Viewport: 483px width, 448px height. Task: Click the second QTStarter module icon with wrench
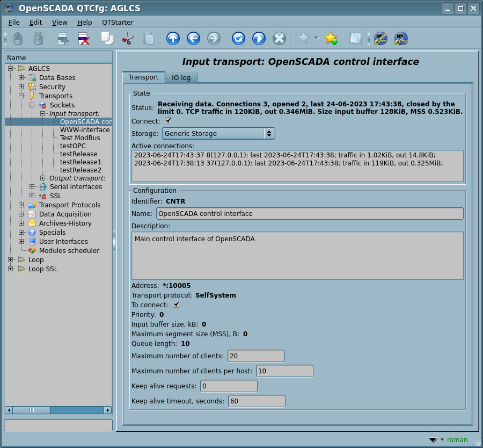[x=401, y=39]
